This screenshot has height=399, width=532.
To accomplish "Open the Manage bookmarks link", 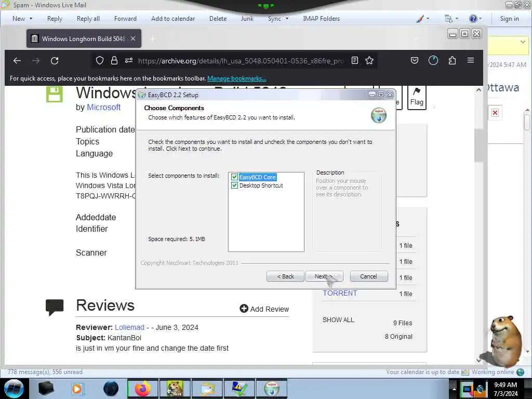I will click(x=236, y=78).
